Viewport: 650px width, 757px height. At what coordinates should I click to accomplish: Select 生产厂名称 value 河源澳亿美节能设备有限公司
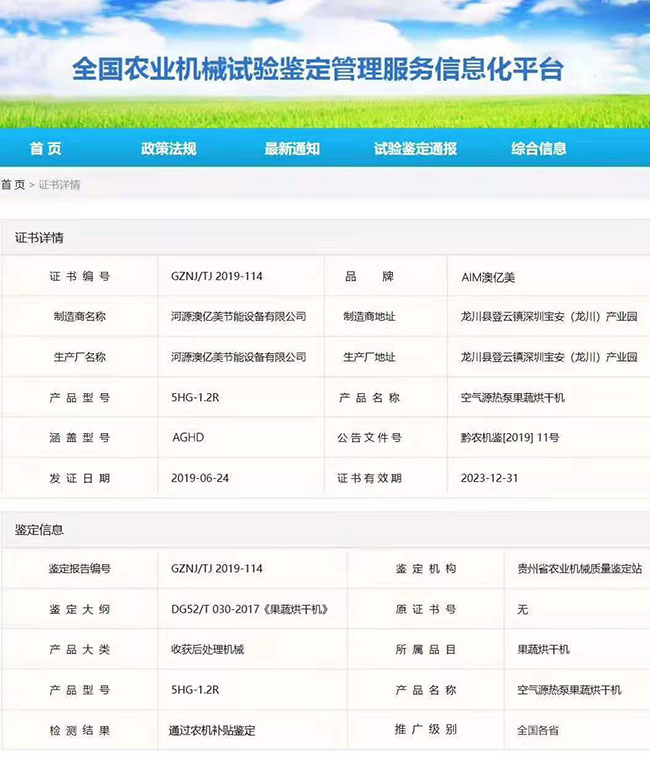point(239,357)
